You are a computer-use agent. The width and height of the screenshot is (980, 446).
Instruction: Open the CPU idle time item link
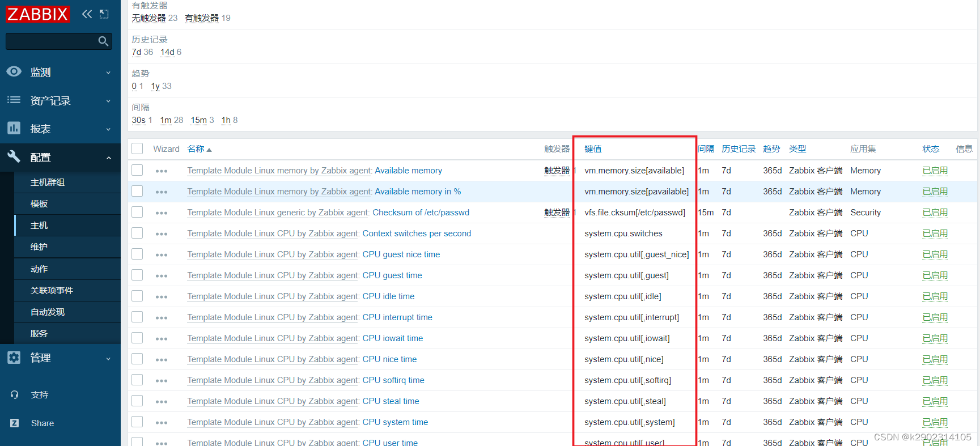coord(388,296)
